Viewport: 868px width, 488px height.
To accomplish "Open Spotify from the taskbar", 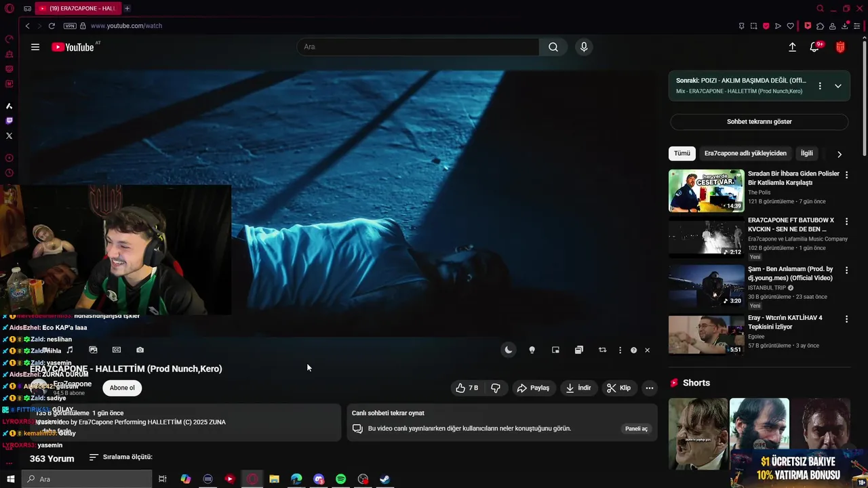I will tap(340, 479).
